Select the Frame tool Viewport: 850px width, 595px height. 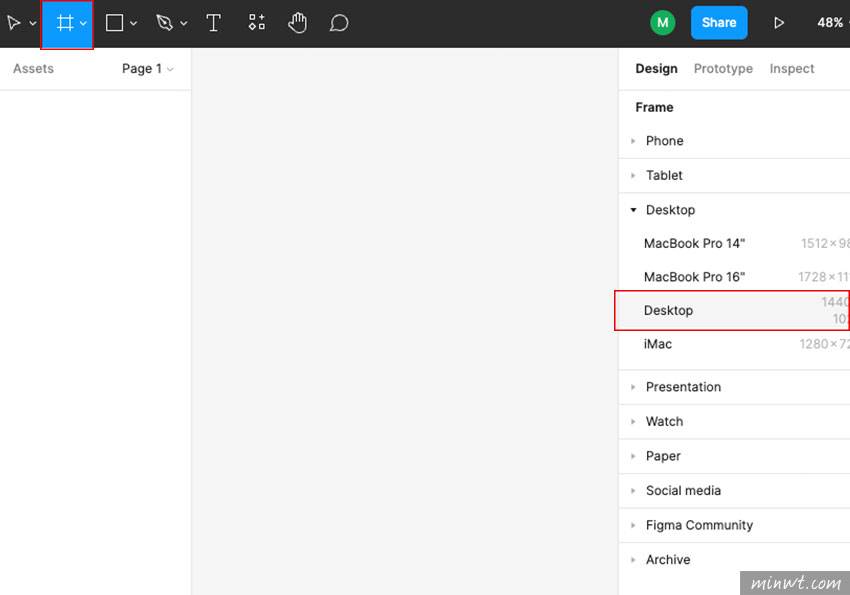[65, 23]
